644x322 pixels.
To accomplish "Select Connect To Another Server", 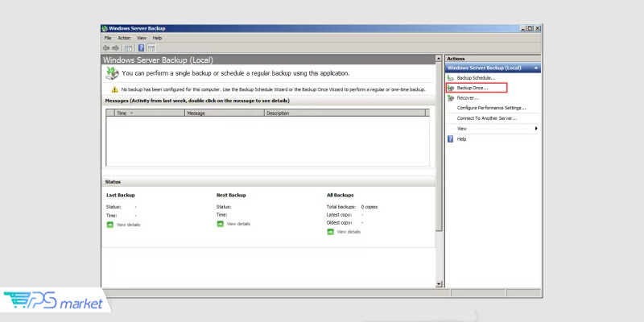I will [486, 118].
